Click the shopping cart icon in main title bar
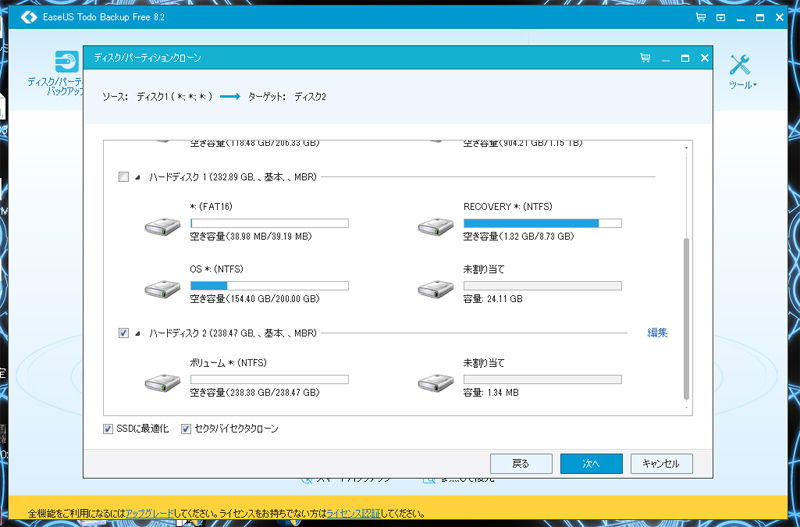Image resolution: width=800 pixels, height=527 pixels. click(701, 17)
